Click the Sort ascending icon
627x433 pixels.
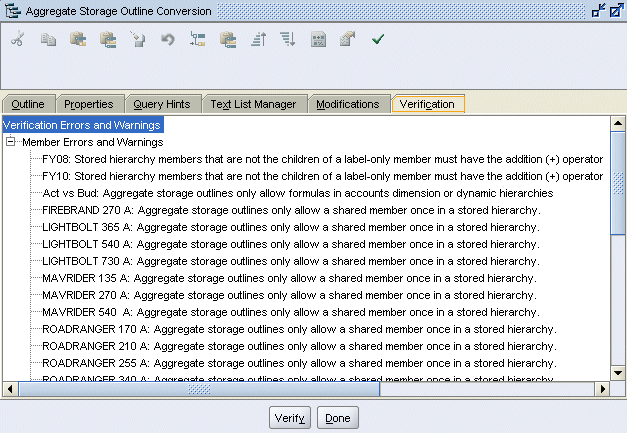coord(258,39)
